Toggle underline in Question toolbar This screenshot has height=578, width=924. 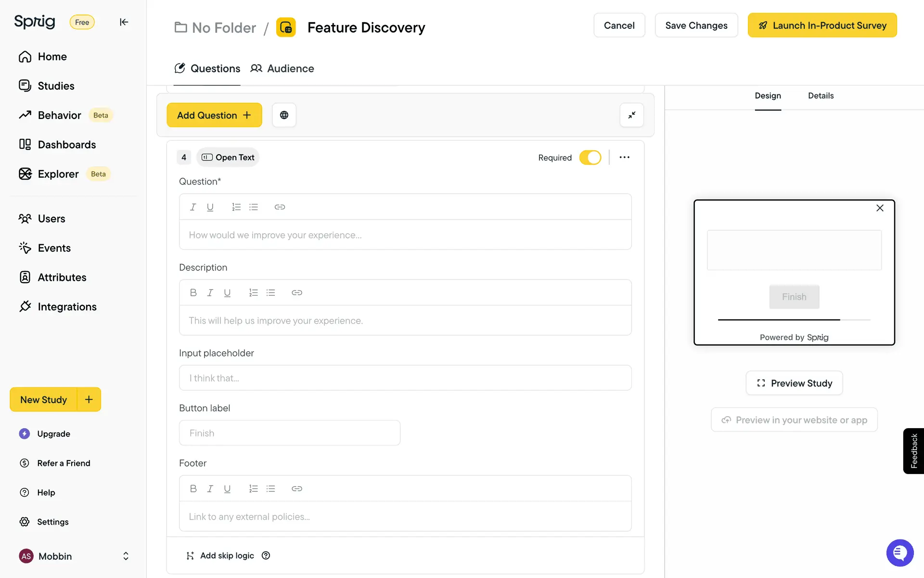coord(210,207)
